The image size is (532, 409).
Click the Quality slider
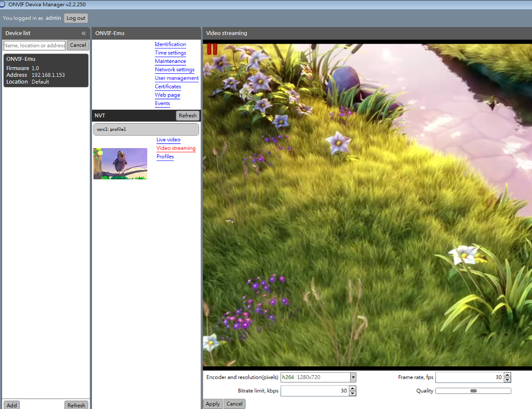pyautogui.click(x=473, y=391)
